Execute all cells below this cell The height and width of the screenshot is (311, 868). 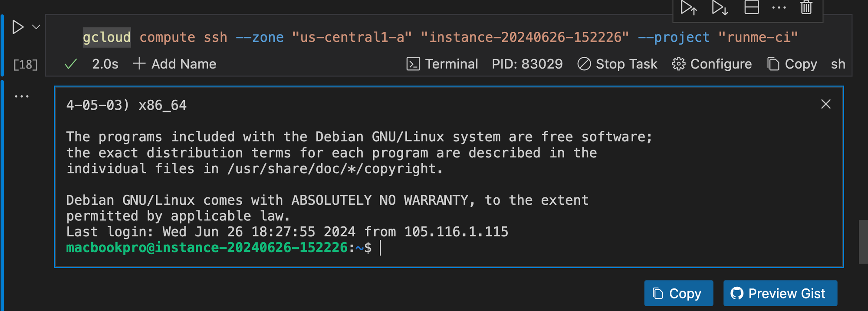tap(720, 7)
